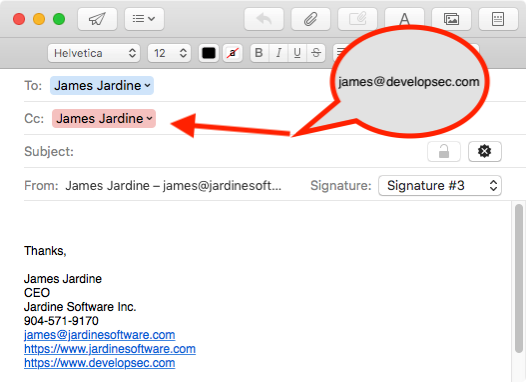The width and height of the screenshot is (526, 382).
Task: Close the compose window with red button
Action: tap(19, 19)
